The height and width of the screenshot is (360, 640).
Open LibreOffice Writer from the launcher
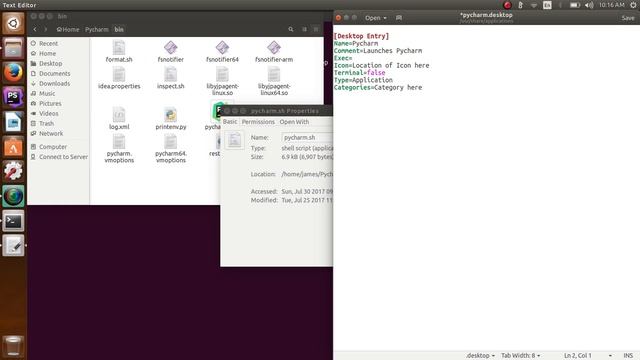click(x=13, y=122)
